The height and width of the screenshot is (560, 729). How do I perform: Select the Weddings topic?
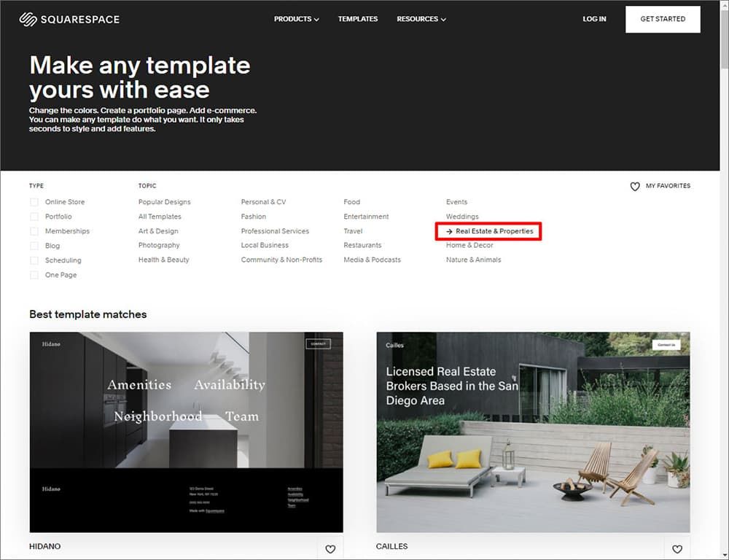[462, 217]
